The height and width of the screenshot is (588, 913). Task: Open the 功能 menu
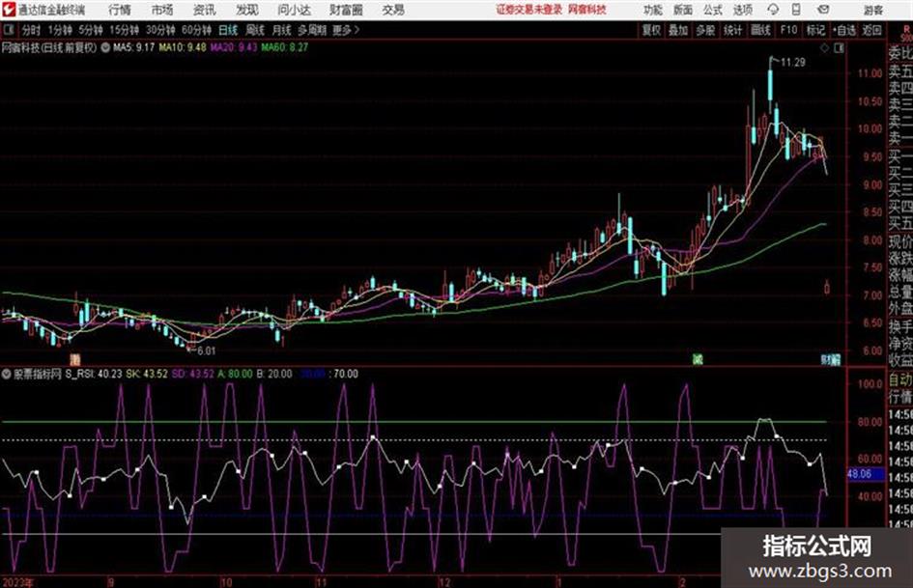pyautogui.click(x=653, y=10)
